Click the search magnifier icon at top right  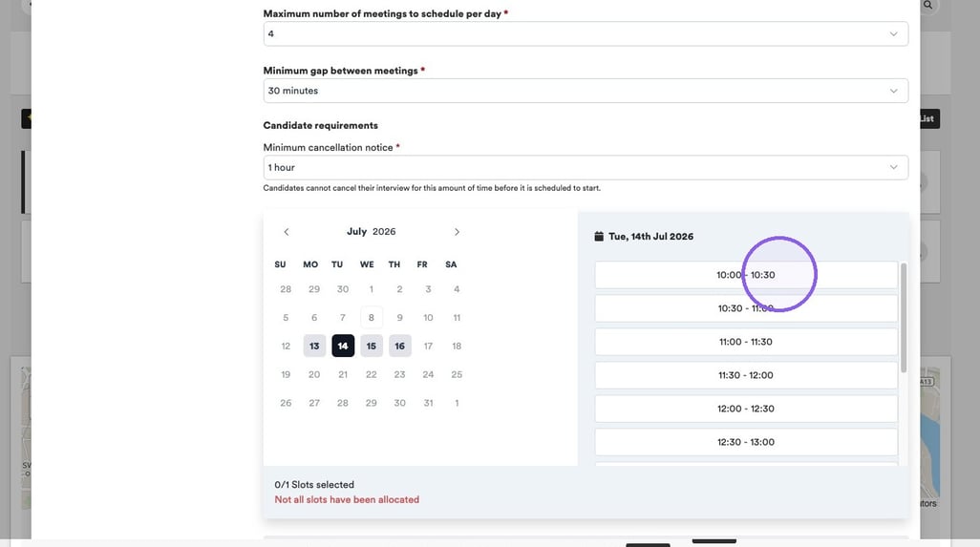pyautogui.click(x=928, y=5)
